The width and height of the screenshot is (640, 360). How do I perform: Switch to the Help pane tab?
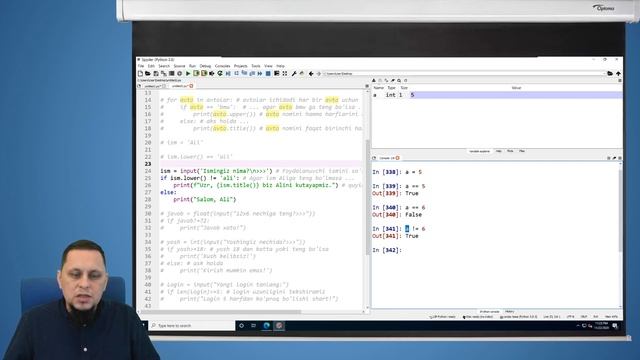pyautogui.click(x=499, y=151)
